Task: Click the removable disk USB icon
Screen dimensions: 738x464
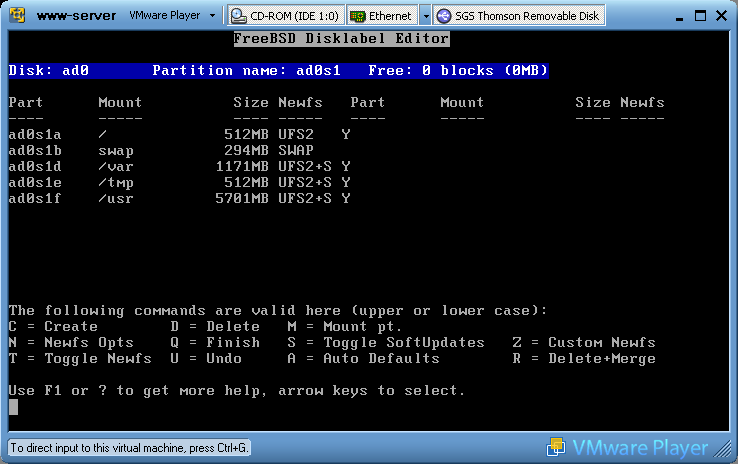Action: pos(443,16)
